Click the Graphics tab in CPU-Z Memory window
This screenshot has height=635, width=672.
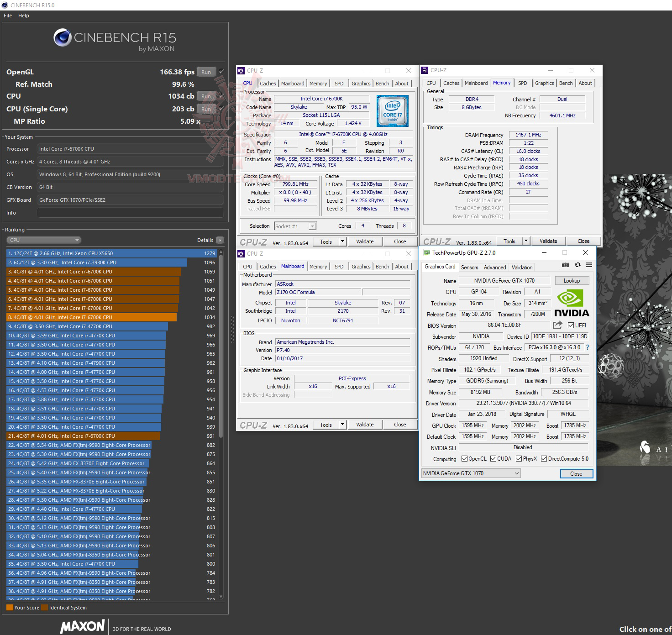[544, 83]
